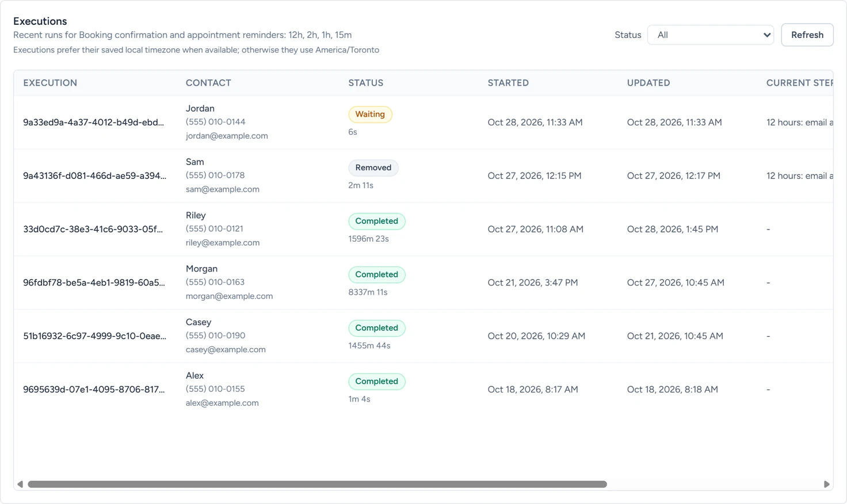Click duration text 2m 11s

(x=361, y=186)
